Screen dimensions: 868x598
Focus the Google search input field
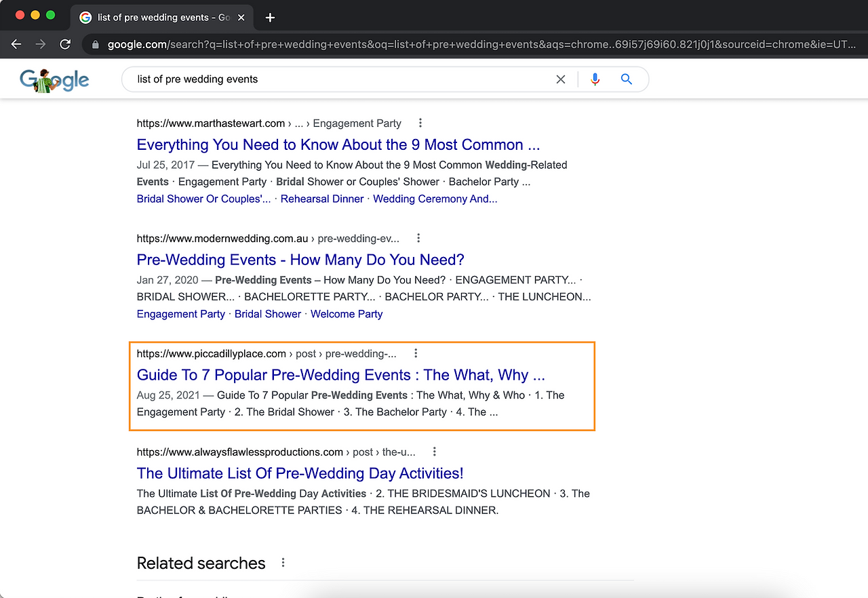tap(342, 79)
